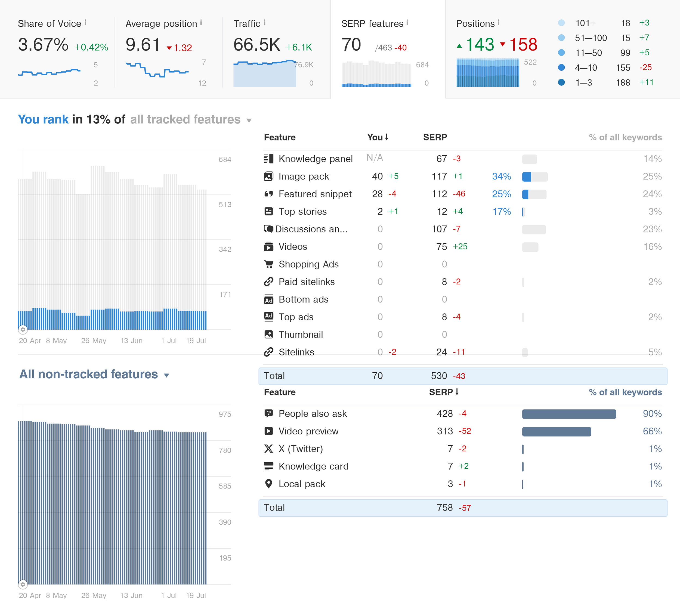Click the Top stories feature icon
This screenshot has height=616, width=680.
(269, 212)
